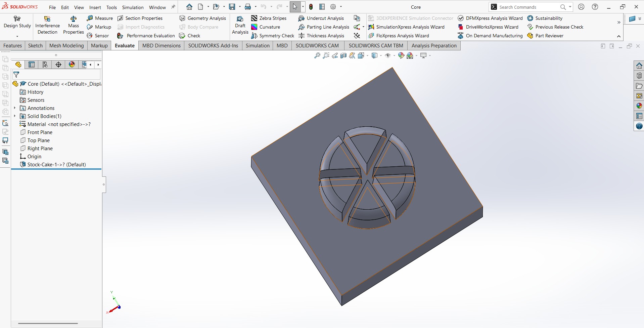Open Undercut Analysis
This screenshot has height=328, width=644.
click(321, 18)
